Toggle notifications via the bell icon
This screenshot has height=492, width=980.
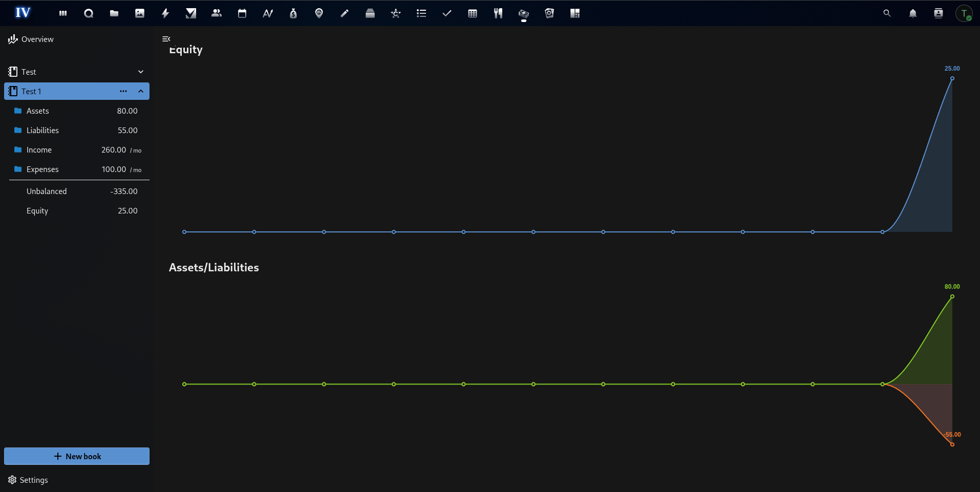click(912, 13)
